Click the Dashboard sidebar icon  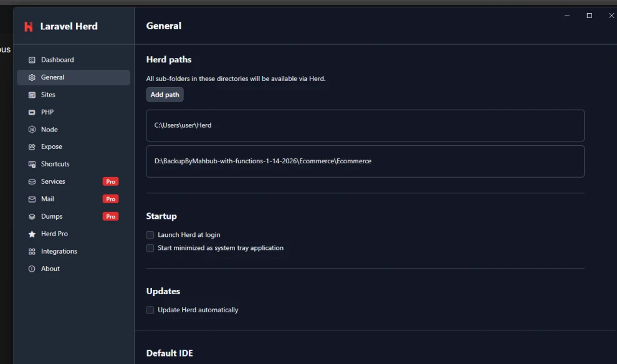click(x=32, y=60)
